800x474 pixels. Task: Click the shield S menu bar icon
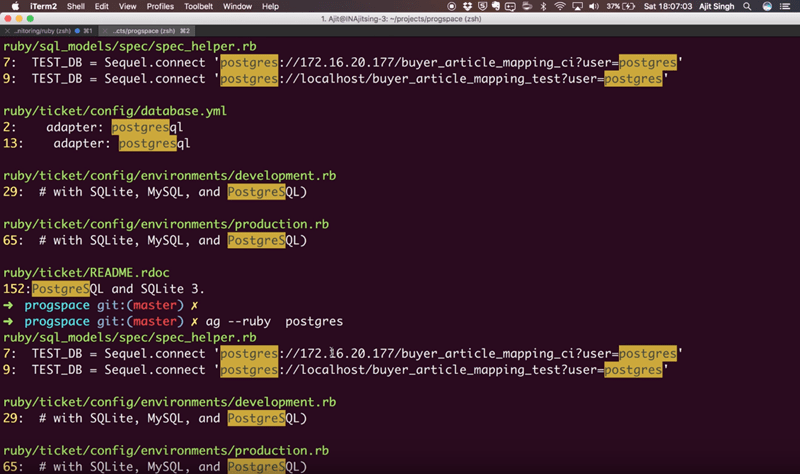click(482, 6)
